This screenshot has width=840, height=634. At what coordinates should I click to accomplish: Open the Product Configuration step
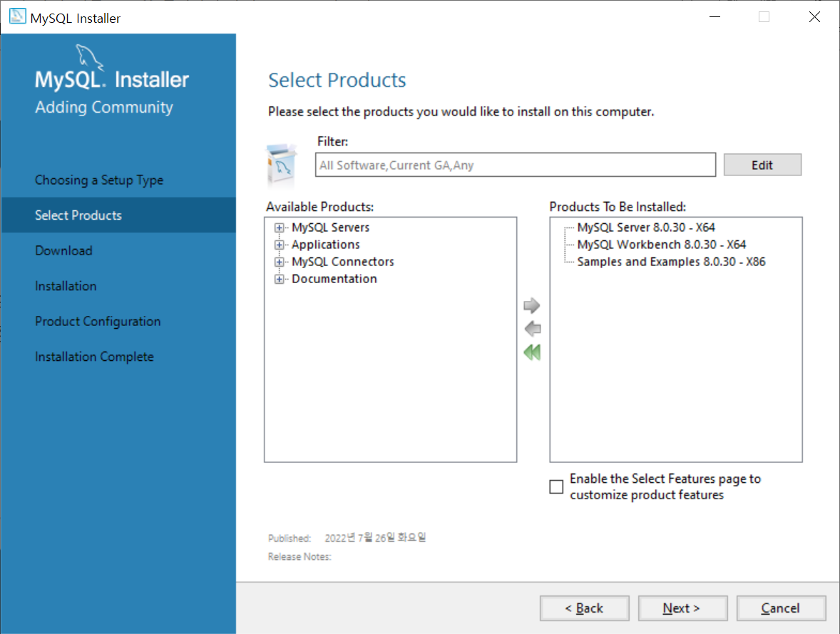click(98, 321)
